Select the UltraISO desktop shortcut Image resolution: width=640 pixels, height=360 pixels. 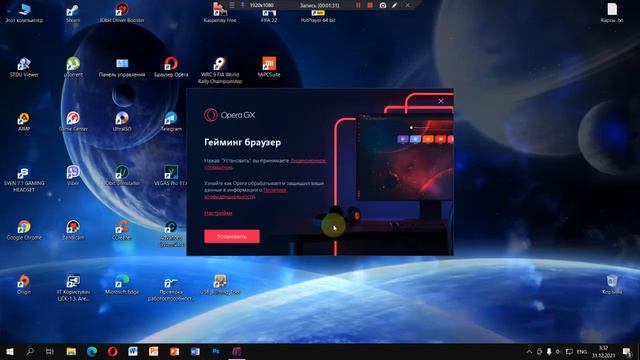tap(122, 122)
